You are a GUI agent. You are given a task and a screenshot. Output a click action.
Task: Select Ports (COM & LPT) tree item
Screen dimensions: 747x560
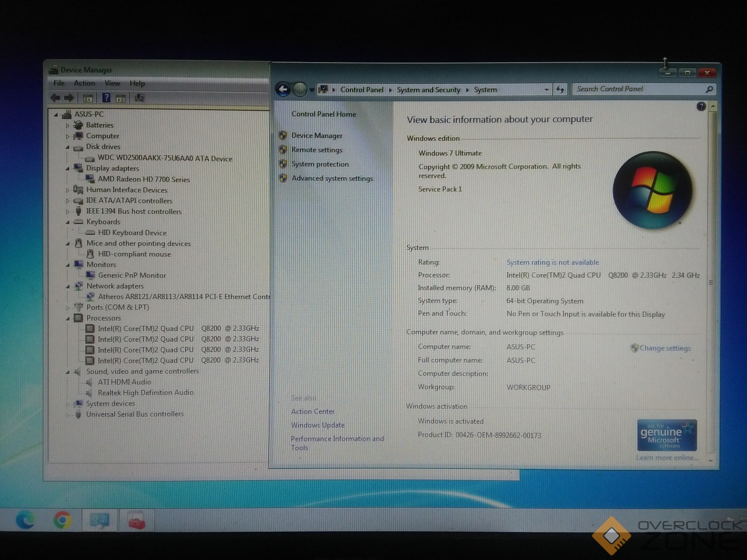click(x=118, y=307)
